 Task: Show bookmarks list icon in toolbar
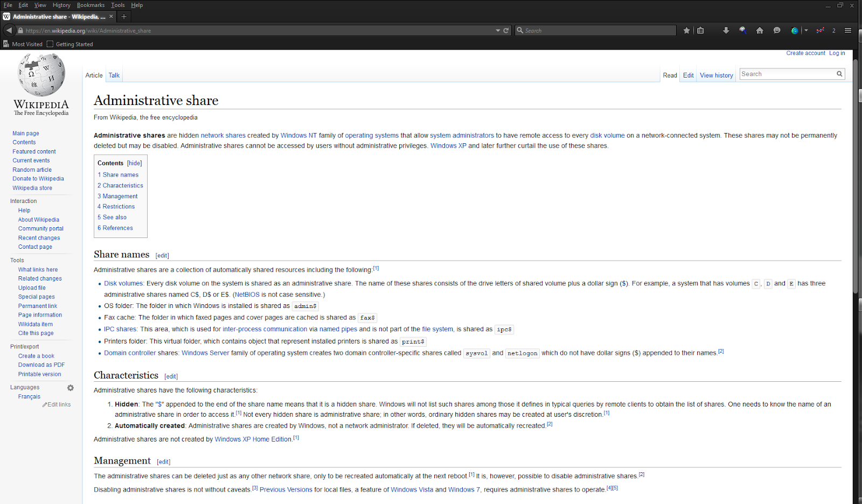click(700, 31)
